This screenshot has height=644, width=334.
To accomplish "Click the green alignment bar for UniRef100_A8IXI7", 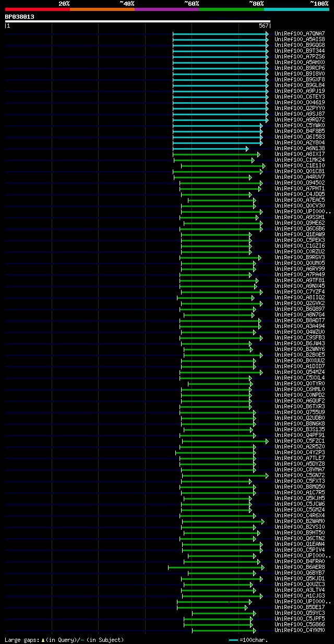I will [x=218, y=154].
